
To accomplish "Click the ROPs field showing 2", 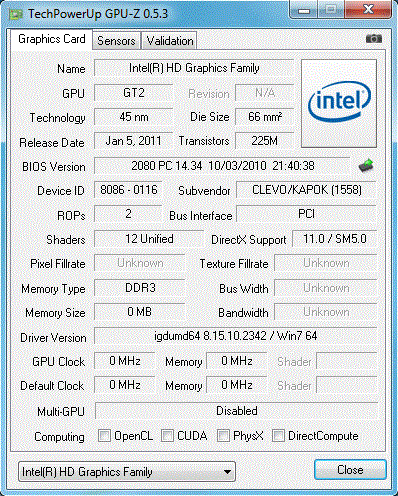I will pos(128,214).
